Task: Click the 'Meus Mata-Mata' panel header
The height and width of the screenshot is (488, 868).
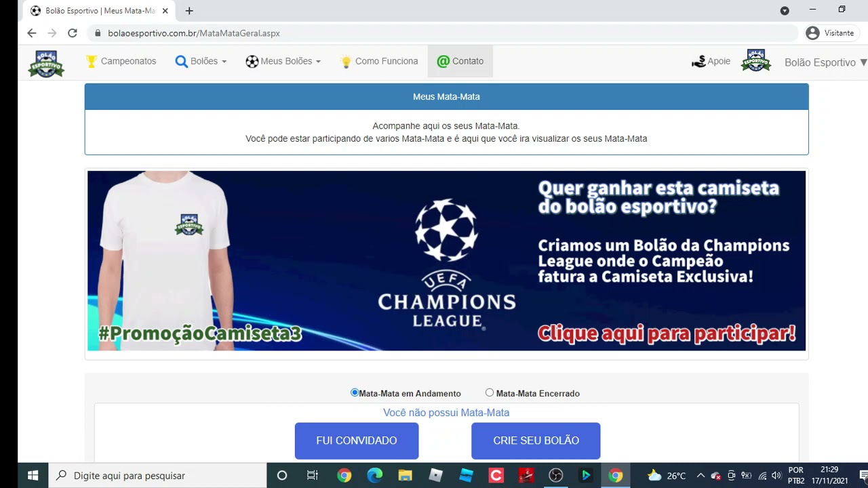Action: tap(446, 97)
